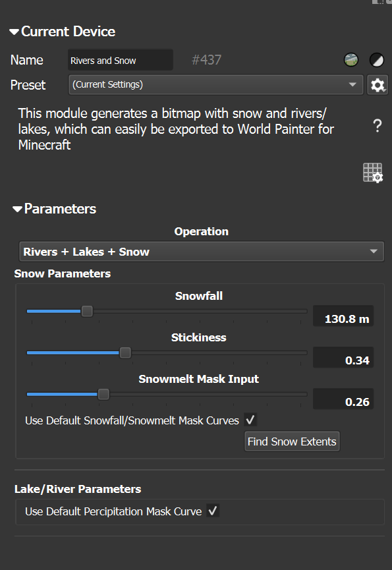Click the Snowmelt 0.26 value field
The width and height of the screenshot is (392, 570).
click(343, 399)
